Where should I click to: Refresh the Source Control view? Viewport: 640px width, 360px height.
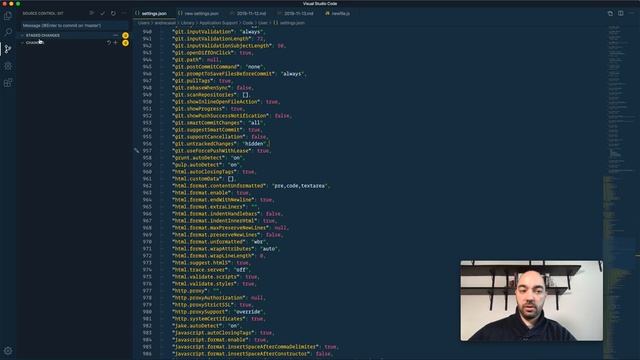click(x=113, y=13)
